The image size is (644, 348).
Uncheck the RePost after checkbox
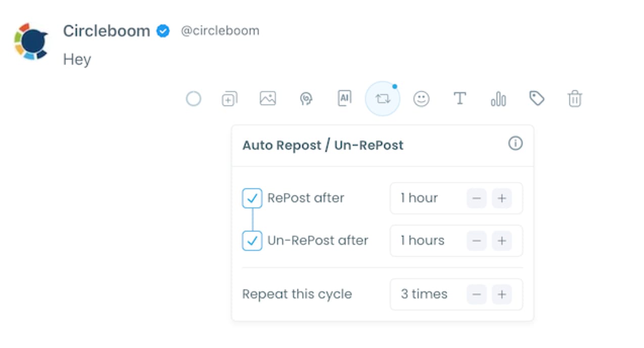coord(252,198)
